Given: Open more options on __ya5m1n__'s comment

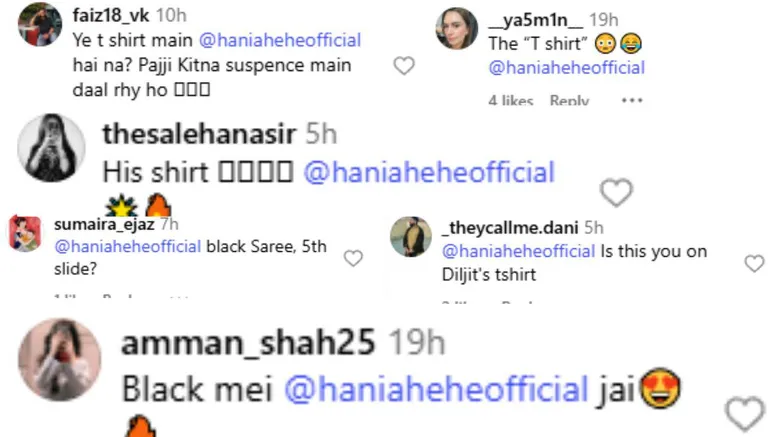Looking at the screenshot, I should click(x=631, y=100).
